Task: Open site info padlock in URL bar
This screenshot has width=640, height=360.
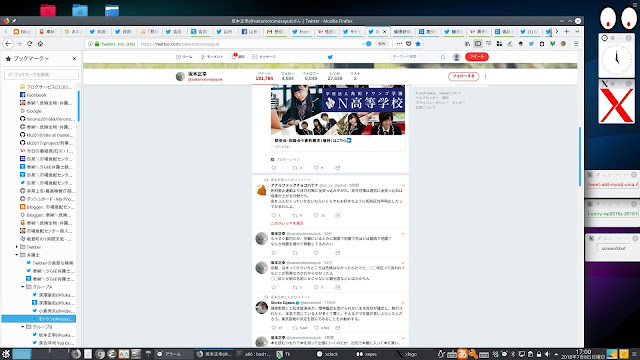Action: (x=97, y=44)
